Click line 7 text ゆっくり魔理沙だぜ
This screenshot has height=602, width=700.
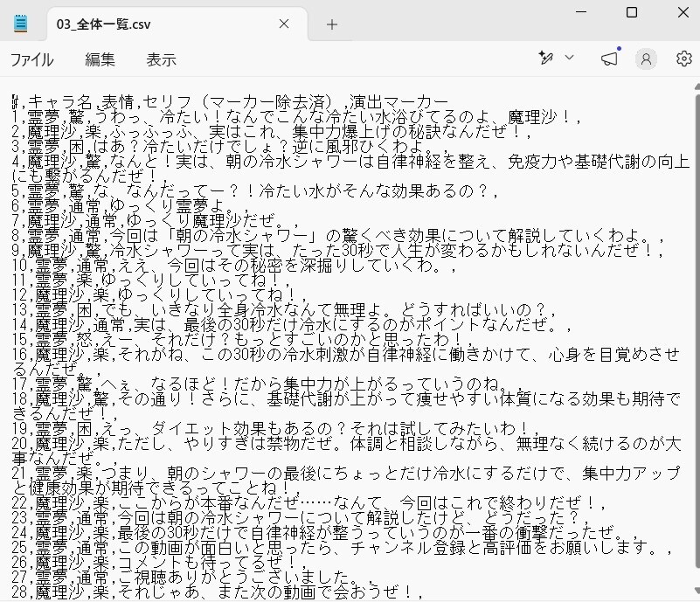pyautogui.click(x=200, y=220)
